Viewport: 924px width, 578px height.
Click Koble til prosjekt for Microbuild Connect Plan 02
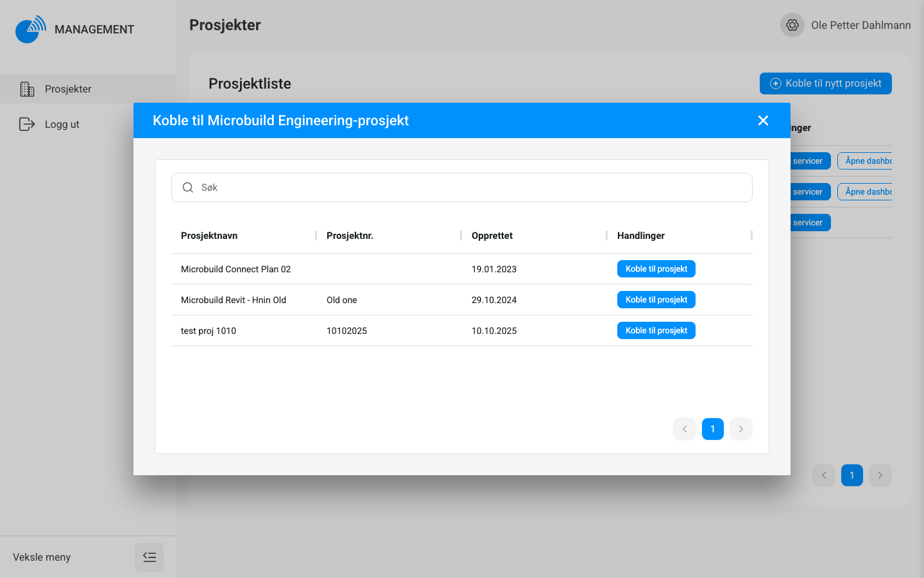tap(656, 269)
